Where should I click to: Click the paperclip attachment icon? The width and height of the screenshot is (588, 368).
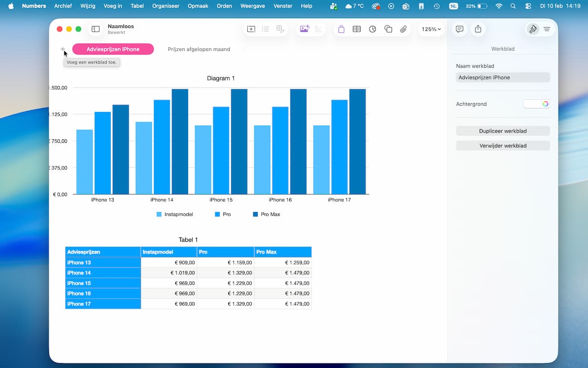pos(403,29)
